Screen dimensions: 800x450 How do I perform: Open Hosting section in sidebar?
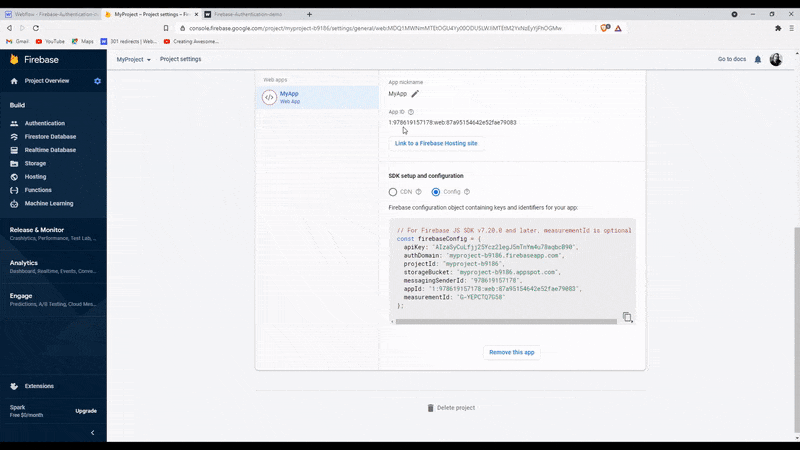(x=35, y=177)
